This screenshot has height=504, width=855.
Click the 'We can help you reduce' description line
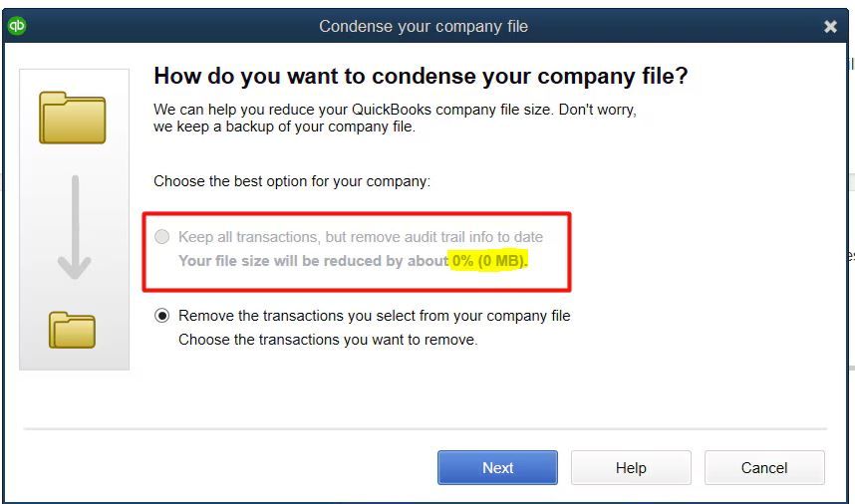point(395,109)
